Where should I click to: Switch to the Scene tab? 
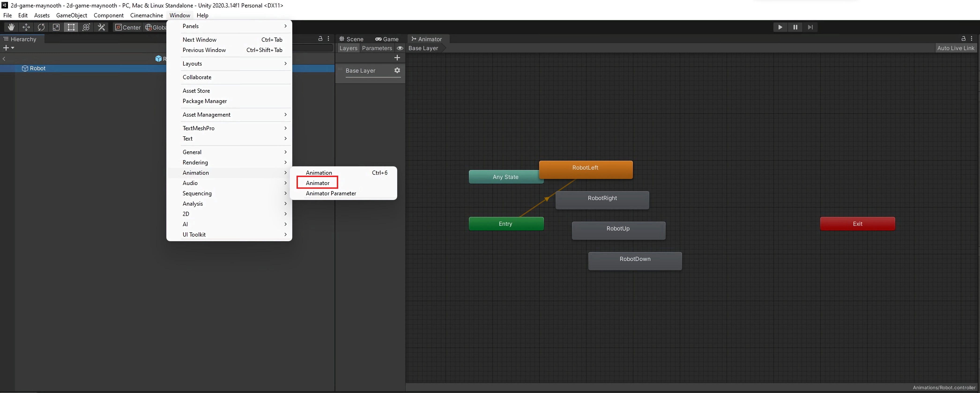(x=351, y=39)
